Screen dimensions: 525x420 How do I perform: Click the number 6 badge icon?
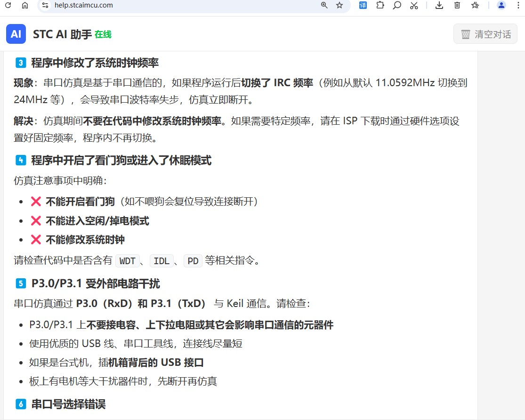pyautogui.click(x=21, y=404)
